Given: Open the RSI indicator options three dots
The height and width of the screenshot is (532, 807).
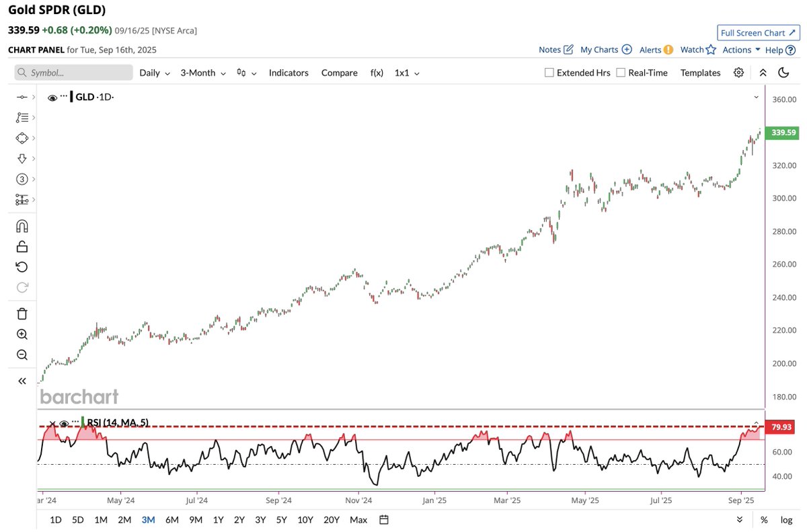Looking at the screenshot, I should (x=75, y=422).
